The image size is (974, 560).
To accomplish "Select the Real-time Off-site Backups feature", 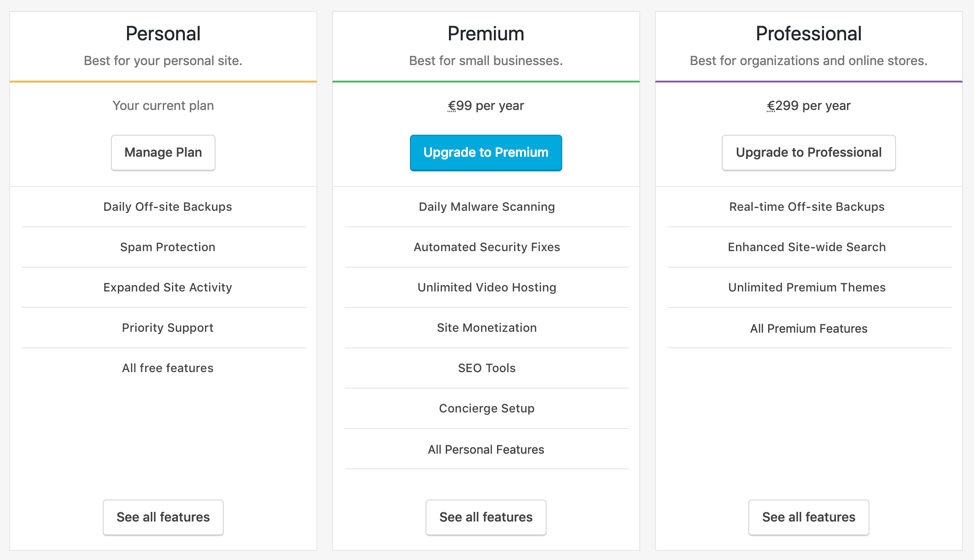I will tap(807, 207).
